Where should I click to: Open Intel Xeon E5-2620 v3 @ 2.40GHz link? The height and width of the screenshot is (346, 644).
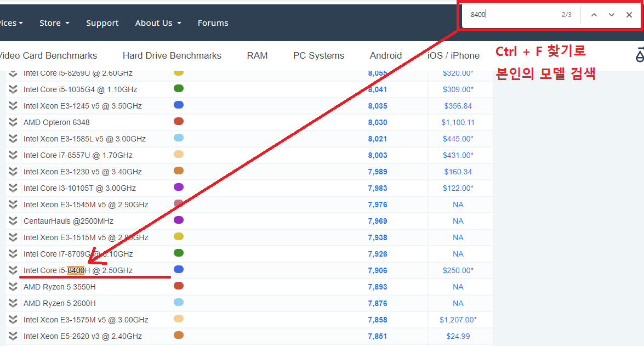point(83,336)
